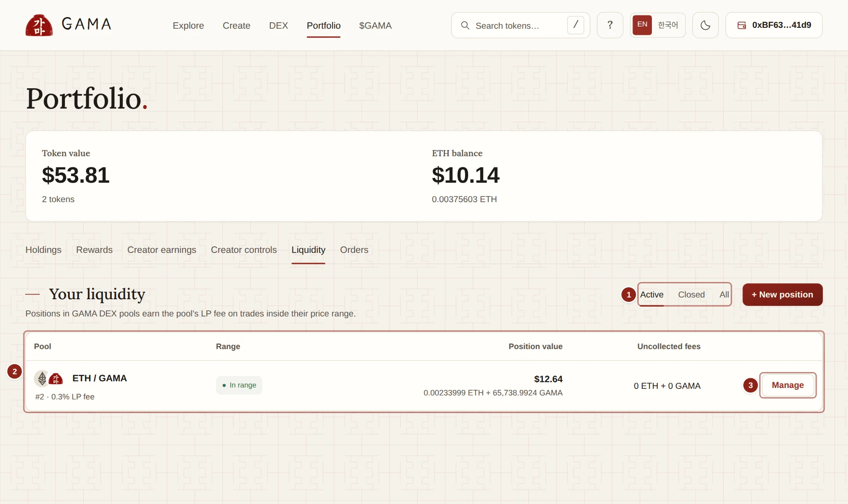Manage the ETH / GAMA position
The height and width of the screenshot is (504, 848).
click(787, 385)
